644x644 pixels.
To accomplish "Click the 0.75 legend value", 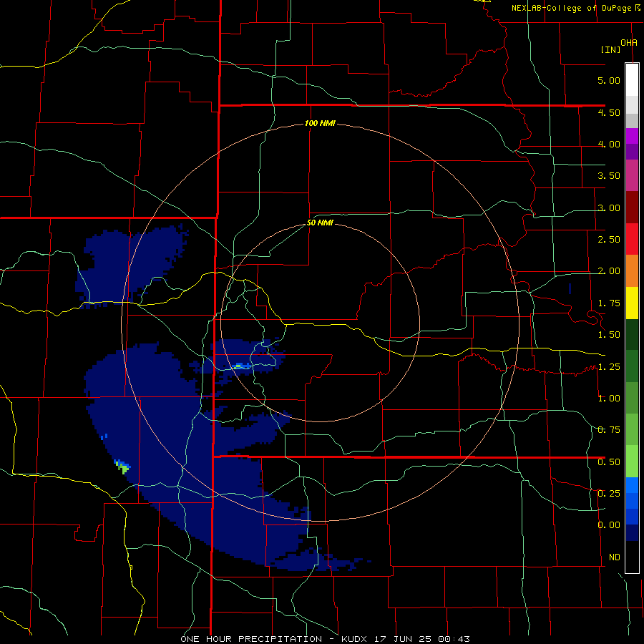I will click(x=609, y=430).
